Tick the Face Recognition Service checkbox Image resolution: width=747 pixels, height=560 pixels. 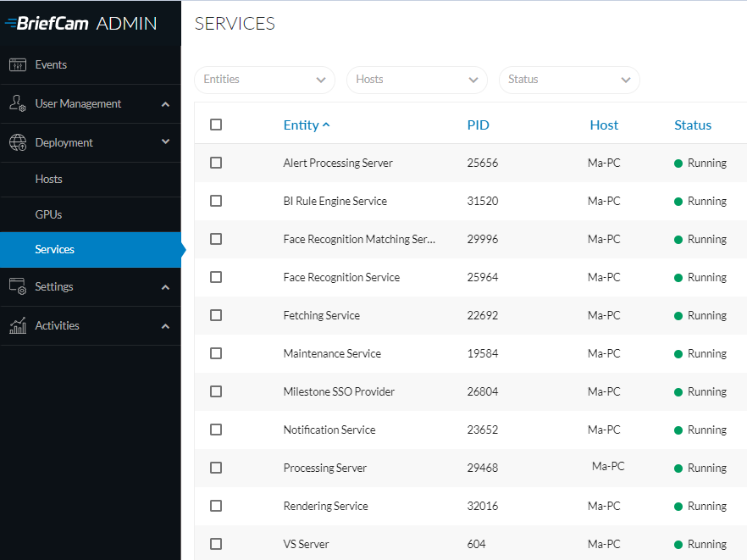(216, 277)
